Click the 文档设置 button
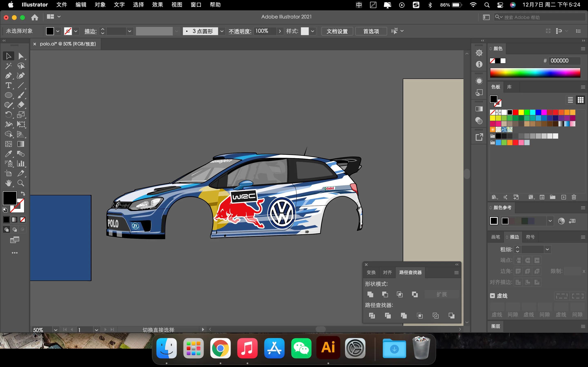Image resolution: width=588 pixels, height=367 pixels. pyautogui.click(x=337, y=31)
